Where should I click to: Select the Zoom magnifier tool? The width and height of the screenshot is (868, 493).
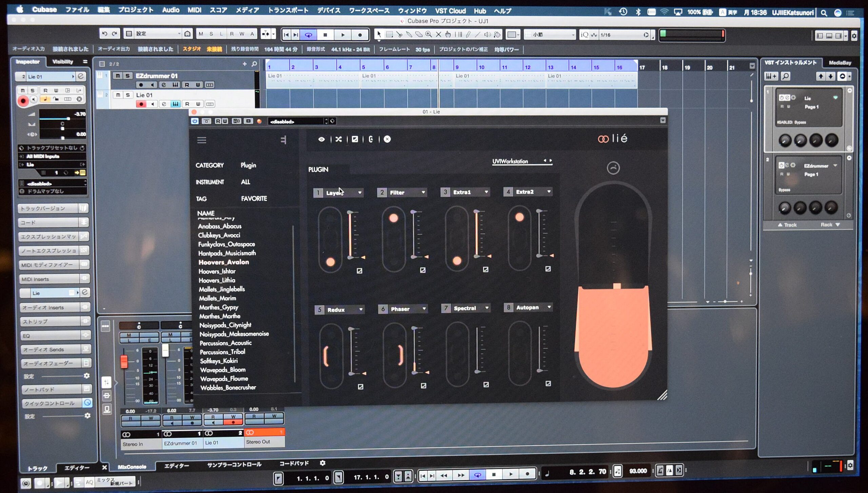pyautogui.click(x=429, y=34)
